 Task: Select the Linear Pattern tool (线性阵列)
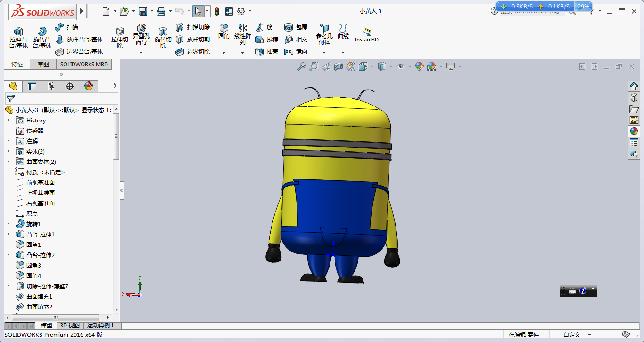click(243, 35)
